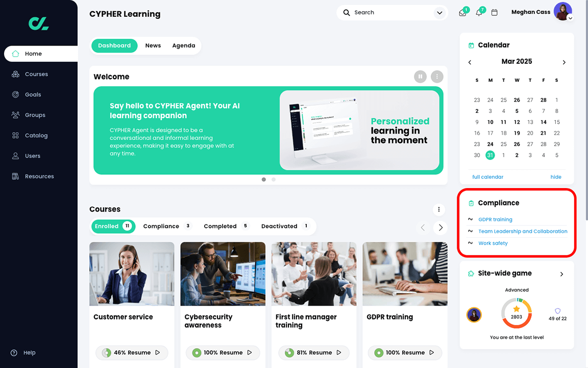Show next courses with right arrow

click(x=440, y=227)
